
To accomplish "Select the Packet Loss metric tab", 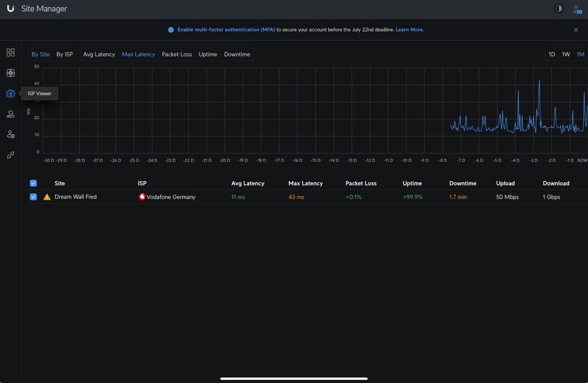I will click(x=177, y=54).
